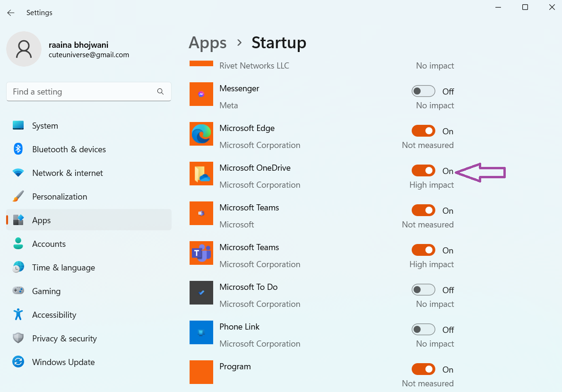Click the Messenger app icon
562x392 pixels.
pos(201,94)
